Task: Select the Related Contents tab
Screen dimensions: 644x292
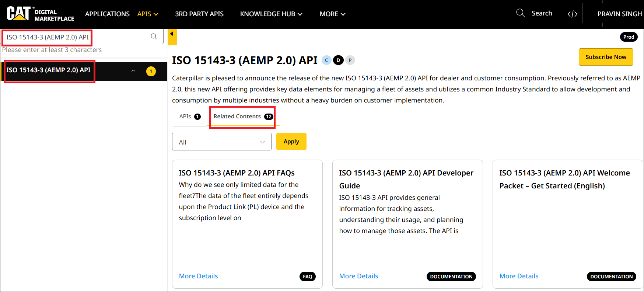Action: 243,117
